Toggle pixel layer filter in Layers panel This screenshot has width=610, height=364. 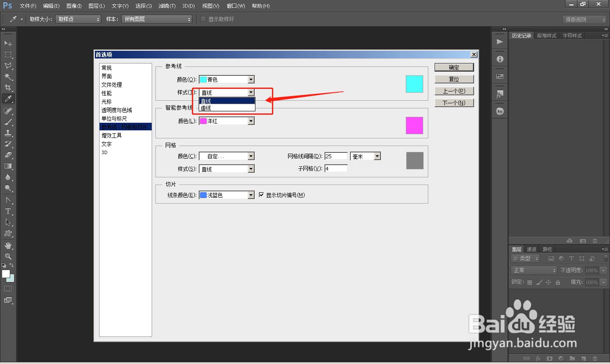pyautogui.click(x=551, y=258)
